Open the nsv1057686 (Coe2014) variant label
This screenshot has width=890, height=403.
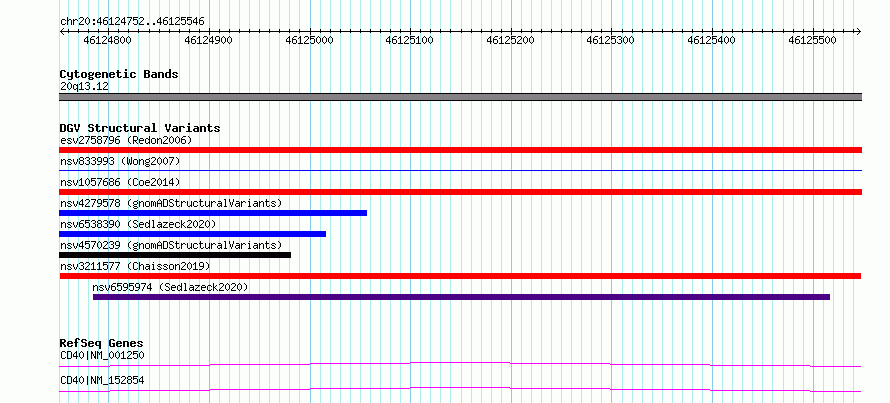click(120, 182)
